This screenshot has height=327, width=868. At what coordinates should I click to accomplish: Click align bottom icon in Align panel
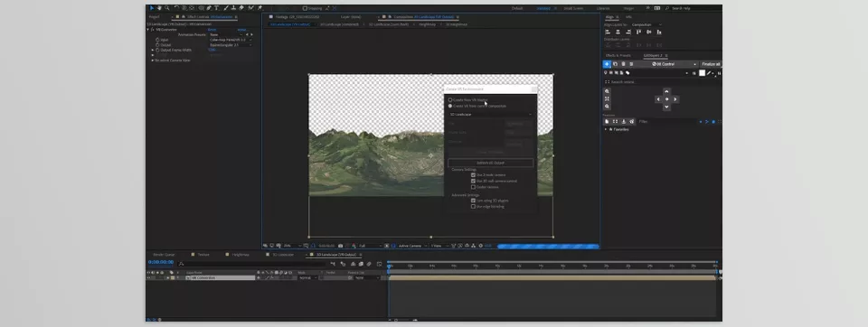(x=659, y=33)
